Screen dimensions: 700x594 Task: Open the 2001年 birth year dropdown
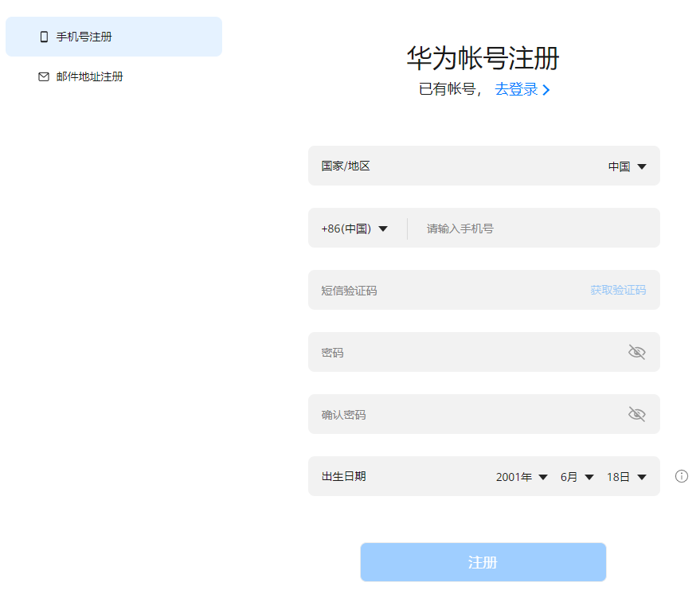(522, 477)
